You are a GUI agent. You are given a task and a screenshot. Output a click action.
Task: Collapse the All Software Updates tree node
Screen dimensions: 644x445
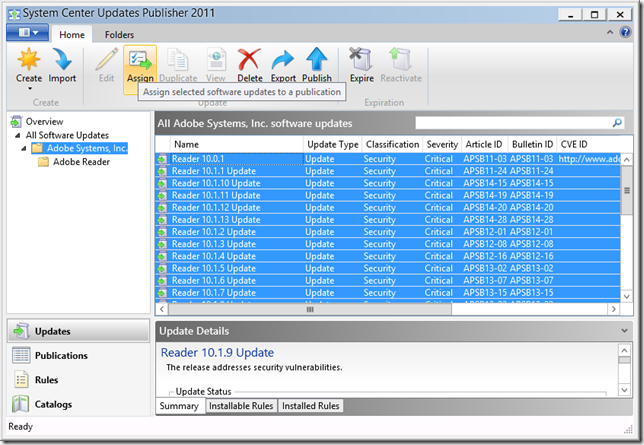[17, 135]
